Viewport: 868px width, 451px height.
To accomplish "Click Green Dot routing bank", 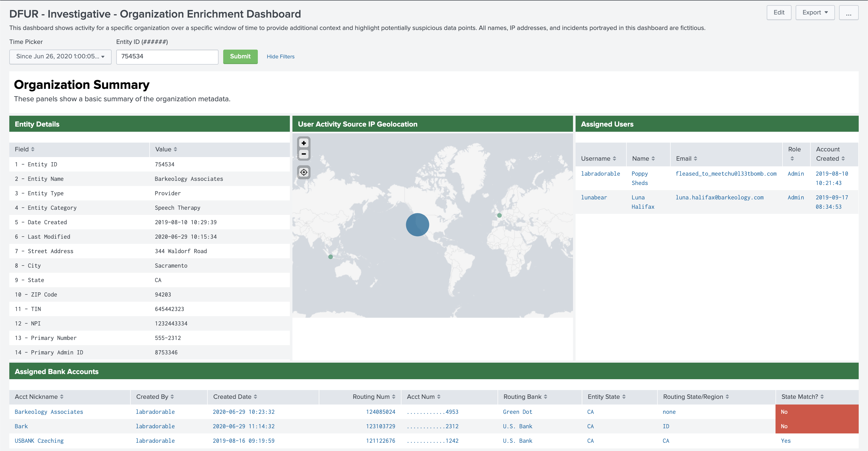I will pyautogui.click(x=517, y=412).
